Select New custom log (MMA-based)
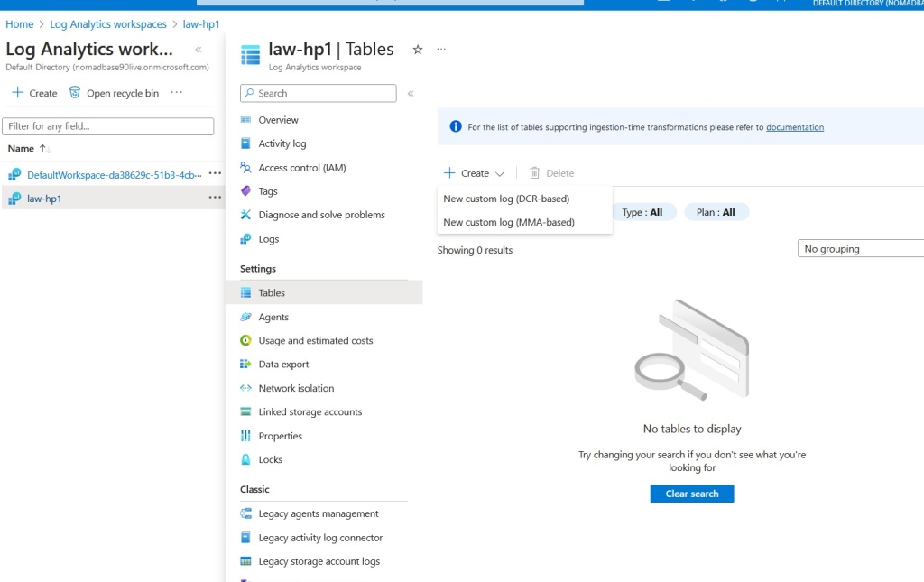 [509, 222]
